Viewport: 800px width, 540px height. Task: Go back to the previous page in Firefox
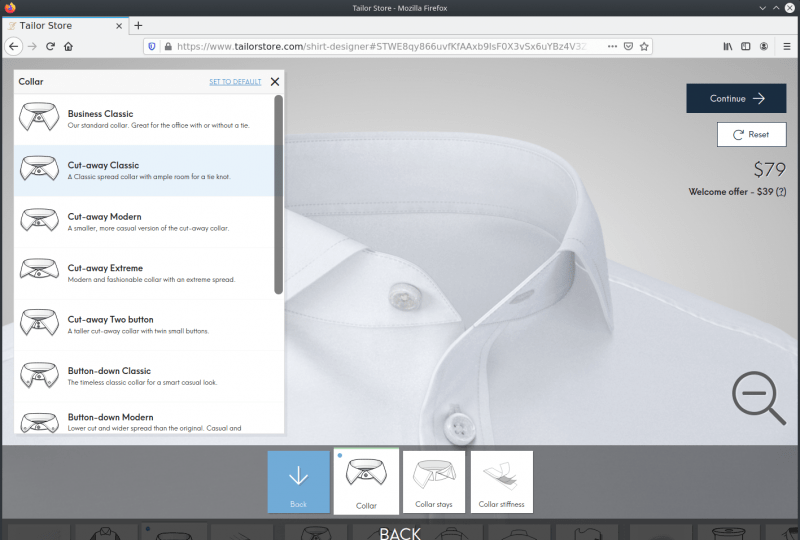point(14,46)
